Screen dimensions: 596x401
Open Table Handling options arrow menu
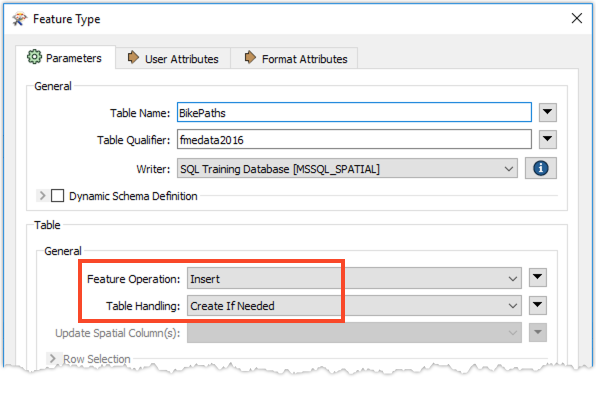537,305
